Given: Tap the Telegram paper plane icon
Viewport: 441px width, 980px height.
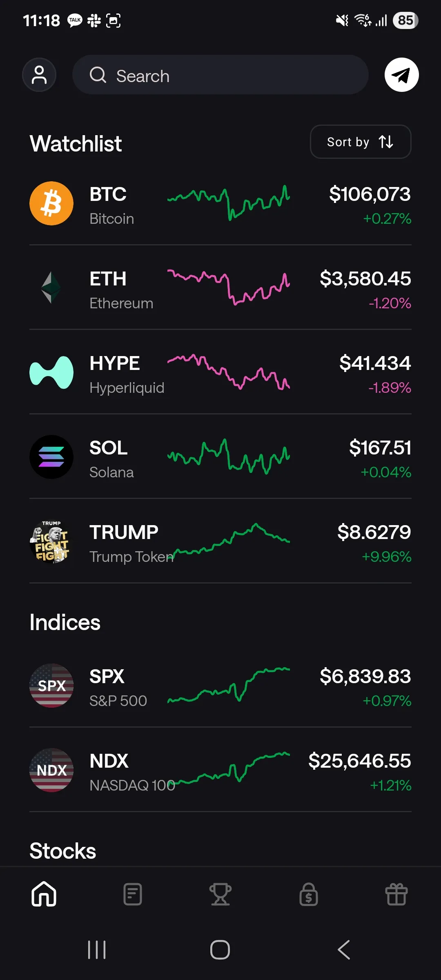Looking at the screenshot, I should (401, 75).
